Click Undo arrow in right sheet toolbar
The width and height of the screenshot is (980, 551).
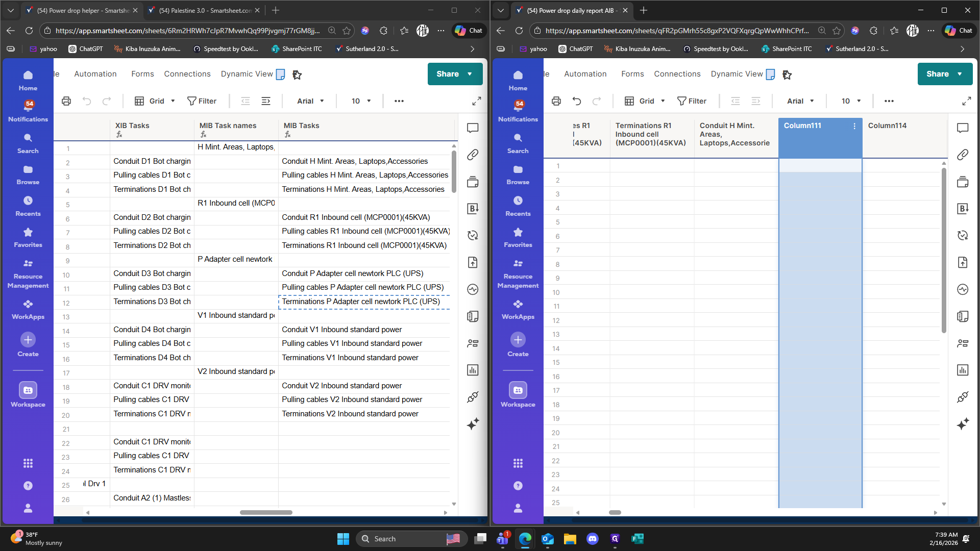(577, 101)
